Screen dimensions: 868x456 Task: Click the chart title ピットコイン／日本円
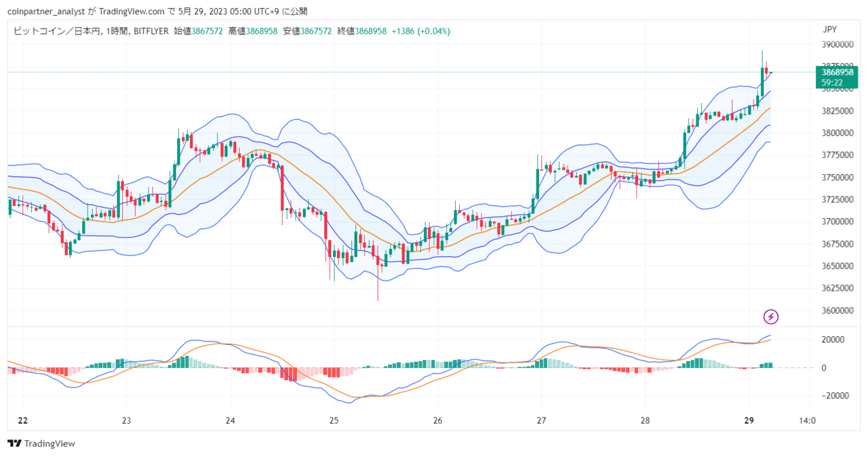click(56, 31)
